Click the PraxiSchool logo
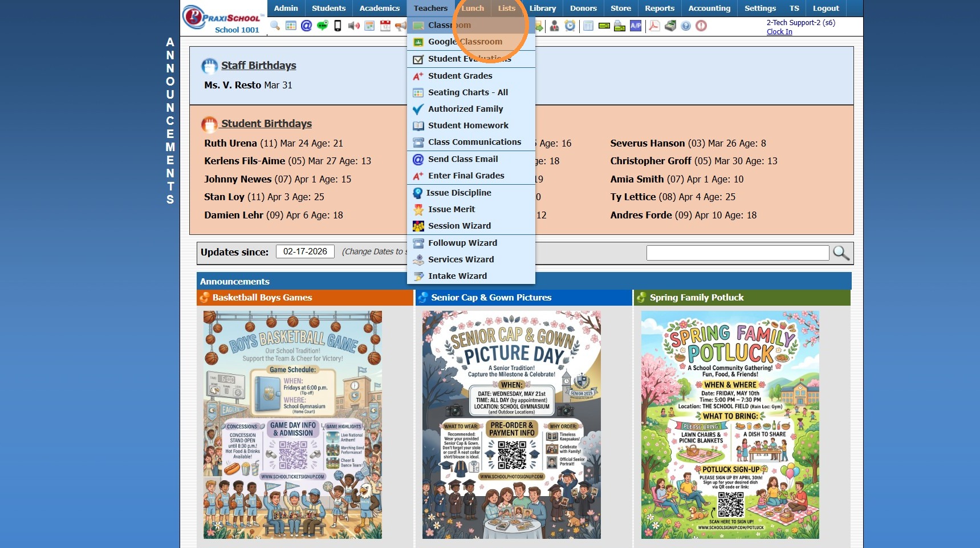The height and width of the screenshot is (548, 980). click(x=224, y=18)
